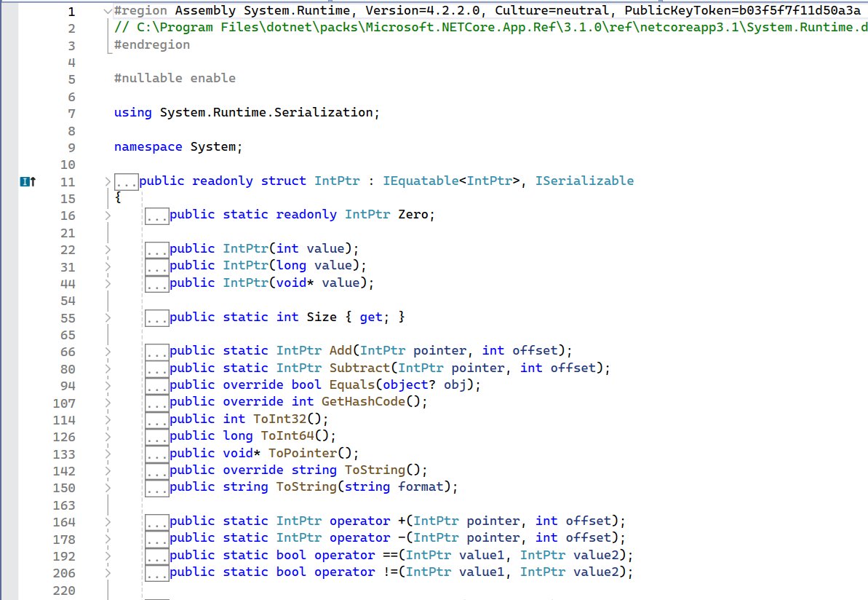Screen dimensions: 868x600
Task: Click the ellipsis box before IntPtr(void* value)
Action: tap(157, 284)
